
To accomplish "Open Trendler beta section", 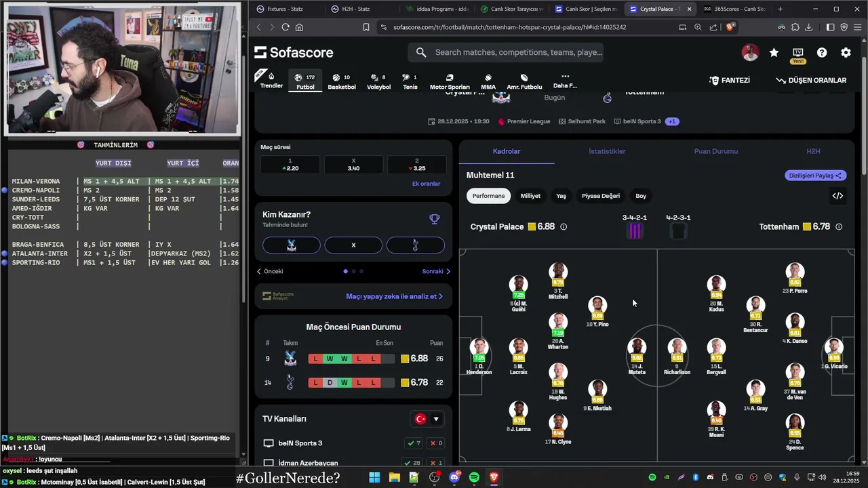I will pyautogui.click(x=271, y=80).
